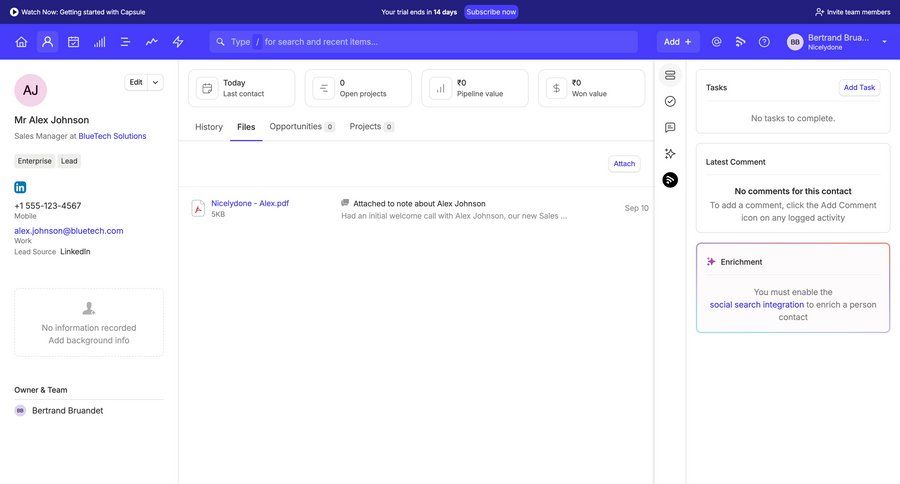900x484 pixels.
Task: Open the Home dashboard icon
Action: [21, 42]
